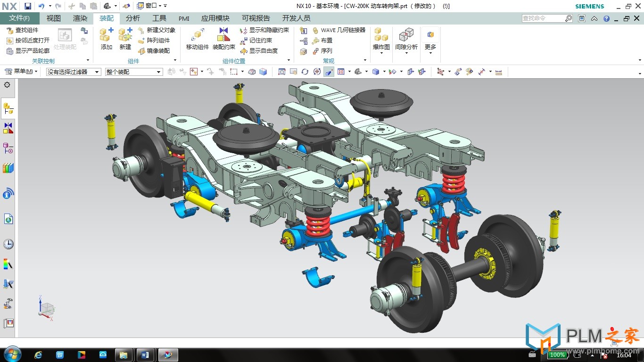Open Assembly Constraints (装配约束) tool
This screenshot has width=644, height=362.
click(224, 39)
